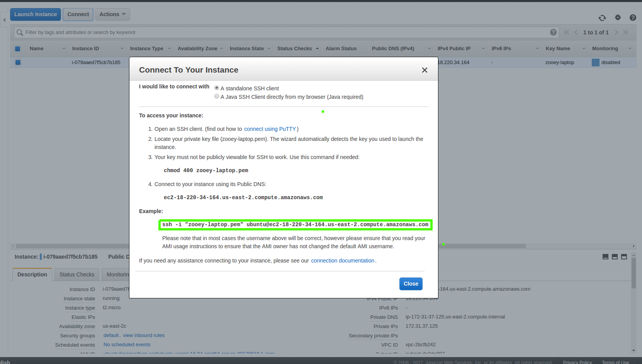Click the go-to-last-page arrow
Image resolution: width=642 pixels, height=364 pixels.
625,32
